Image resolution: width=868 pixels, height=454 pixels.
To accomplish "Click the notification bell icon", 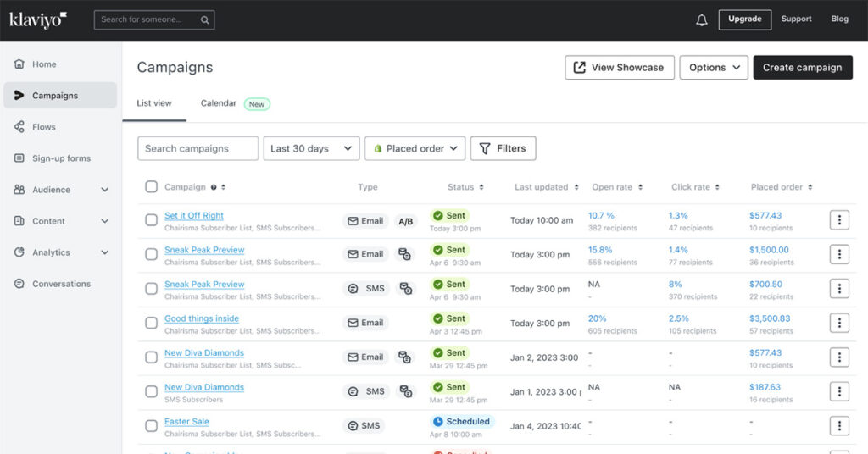I will pos(701,19).
